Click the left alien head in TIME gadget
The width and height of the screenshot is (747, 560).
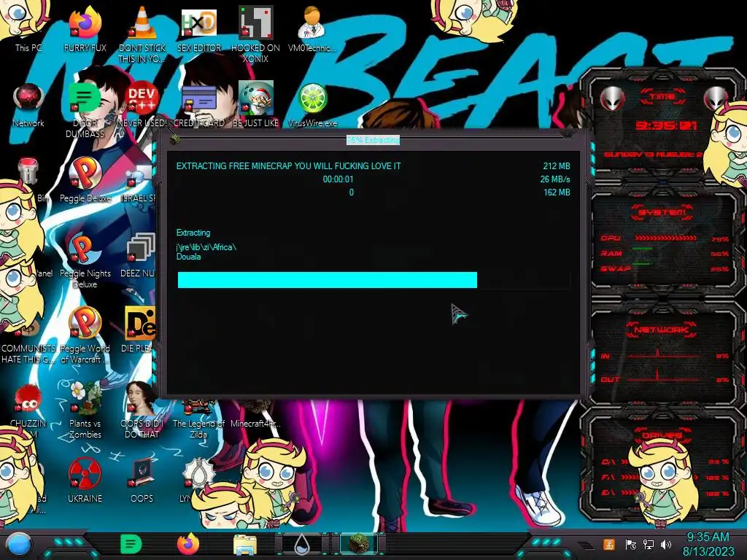point(612,99)
